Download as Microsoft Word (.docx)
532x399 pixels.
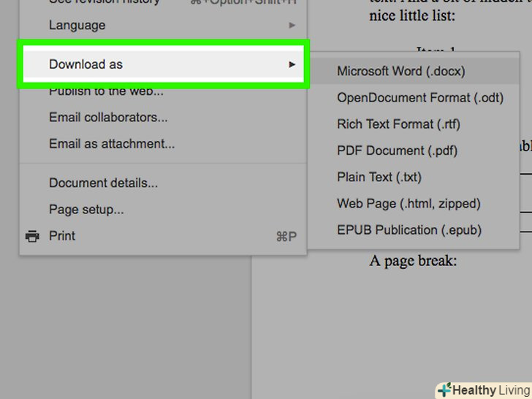(414, 72)
